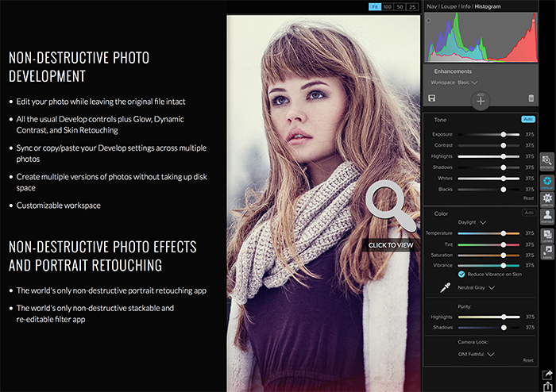Image resolution: width=556 pixels, height=392 pixels.
Task: Click the round Add enhancement plus button
Action: coord(481,100)
